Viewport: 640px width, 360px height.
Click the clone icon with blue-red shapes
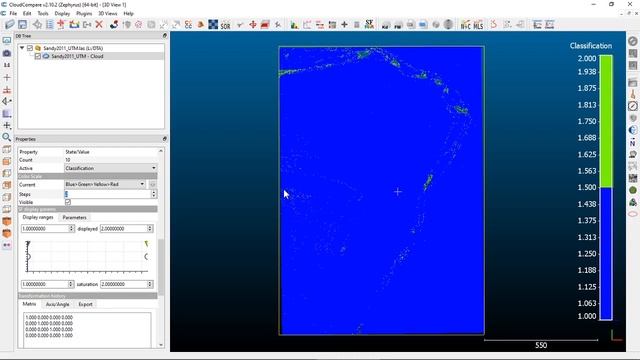point(114,24)
